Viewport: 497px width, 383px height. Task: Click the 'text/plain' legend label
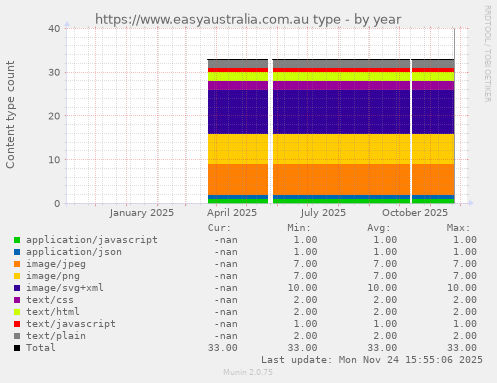(56, 336)
